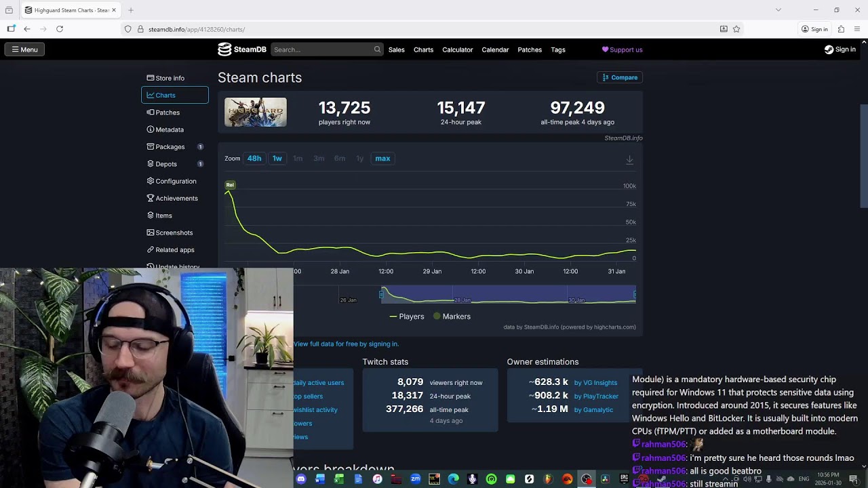Open Microsoft Edge from the taskbar
868x488 pixels.
pos(454,479)
